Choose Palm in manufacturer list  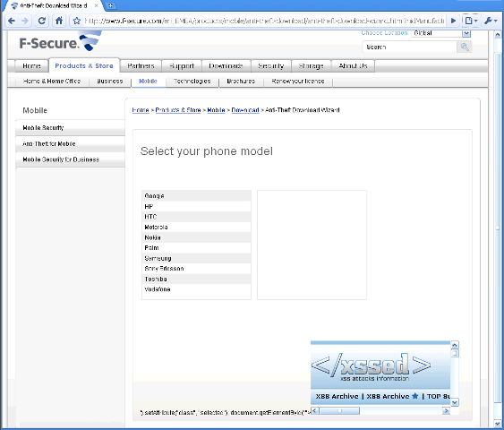click(196, 248)
